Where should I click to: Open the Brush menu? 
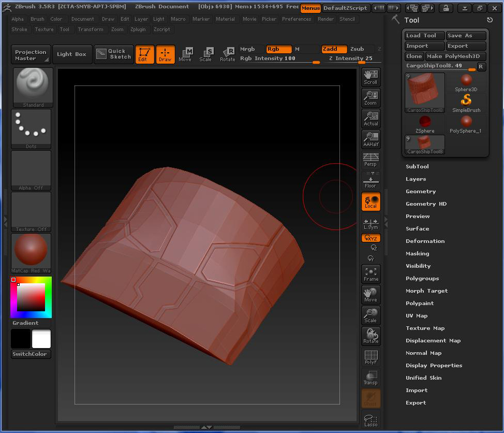point(37,19)
